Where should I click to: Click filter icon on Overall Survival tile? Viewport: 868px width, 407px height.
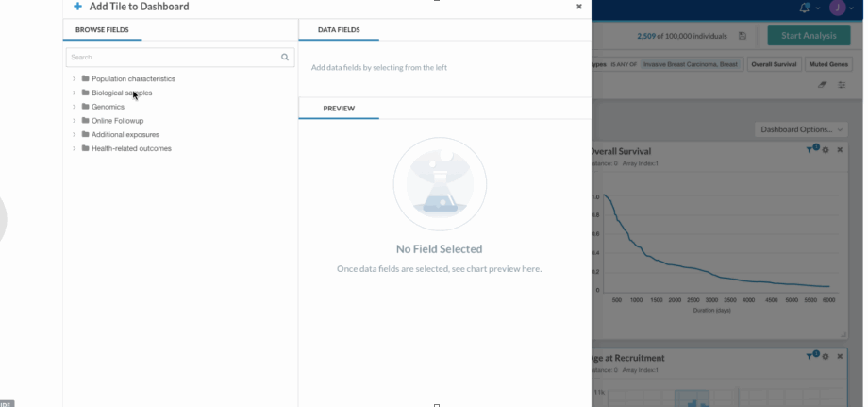coord(811,149)
